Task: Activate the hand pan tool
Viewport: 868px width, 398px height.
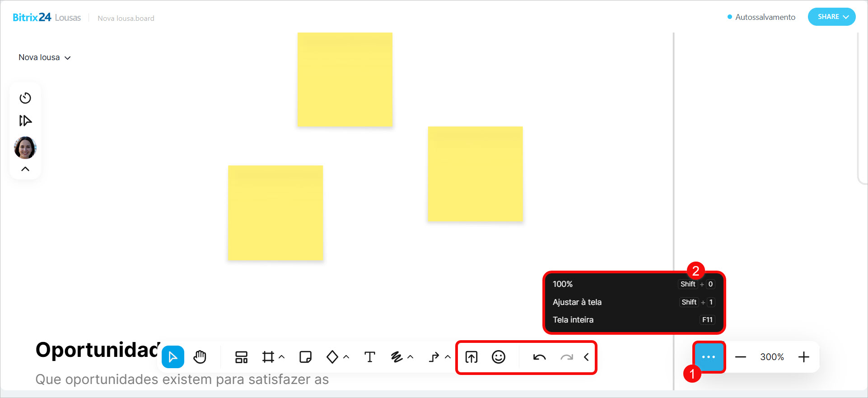Action: (x=200, y=357)
